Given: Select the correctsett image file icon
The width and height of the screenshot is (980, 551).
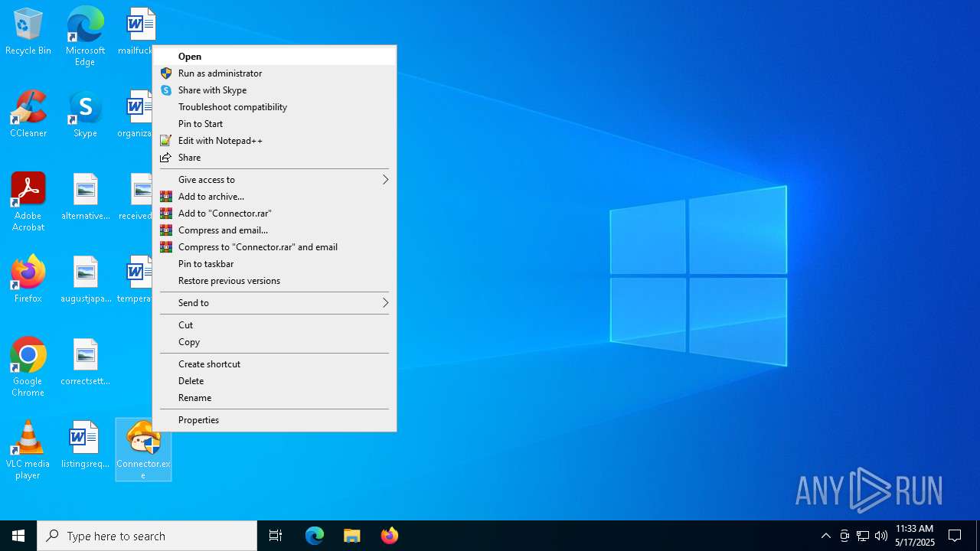Looking at the screenshot, I should pos(85,362).
